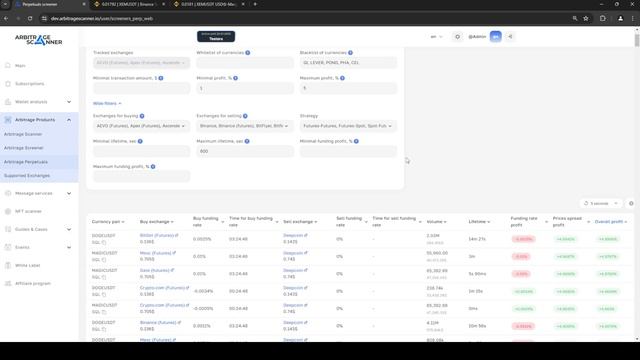Screen dimensions: 640x360
Task: Click the Subscriptions sidebar icon
Action: click(x=8, y=84)
